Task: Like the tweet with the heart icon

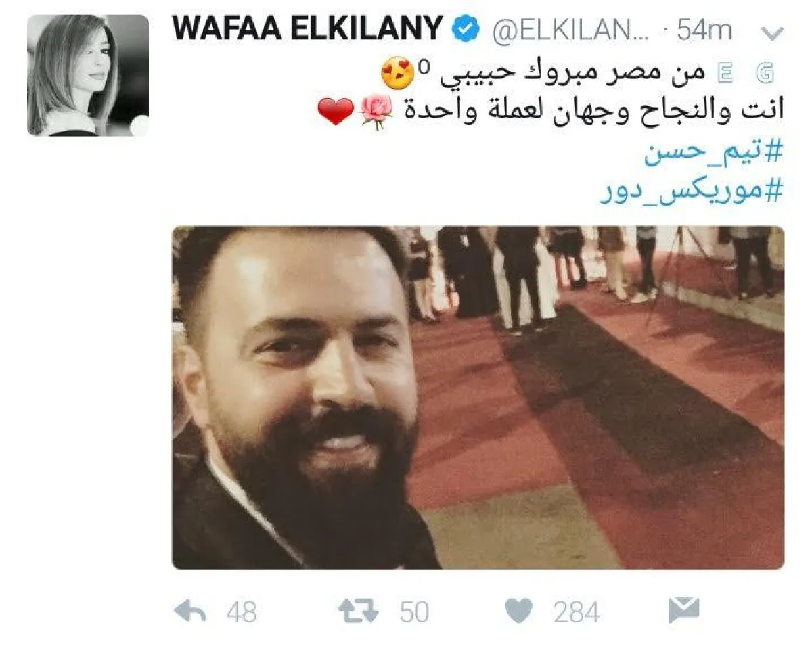Action: (518, 611)
